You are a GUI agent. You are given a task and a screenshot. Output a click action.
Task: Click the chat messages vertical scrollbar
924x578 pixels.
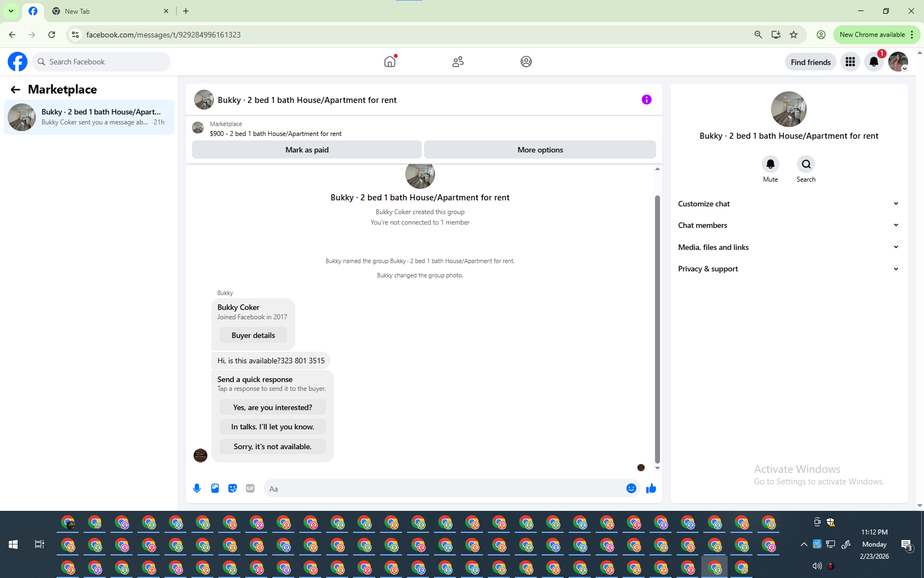pos(657,329)
